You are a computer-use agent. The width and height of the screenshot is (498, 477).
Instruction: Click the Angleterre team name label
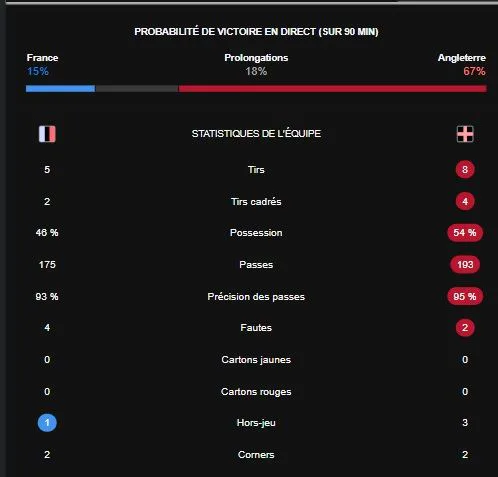coord(462,58)
